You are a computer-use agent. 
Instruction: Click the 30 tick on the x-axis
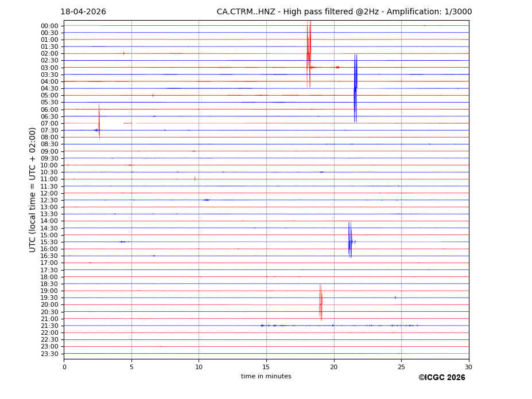coord(468,367)
